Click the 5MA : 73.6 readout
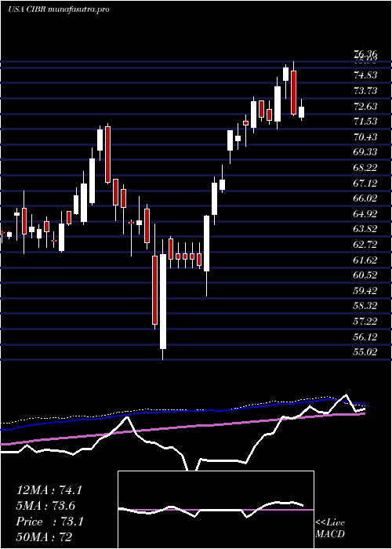Viewport: 392px width, 549px height. click(45, 506)
